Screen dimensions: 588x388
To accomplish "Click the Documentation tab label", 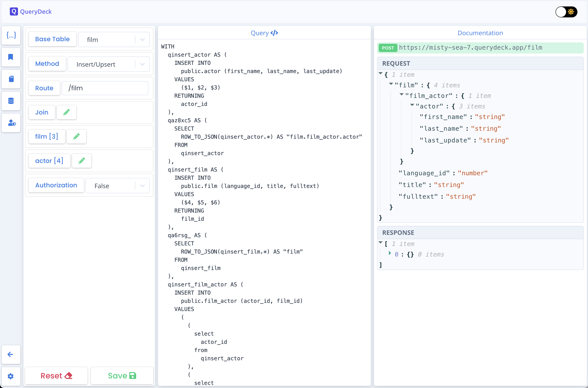I will click(480, 33).
